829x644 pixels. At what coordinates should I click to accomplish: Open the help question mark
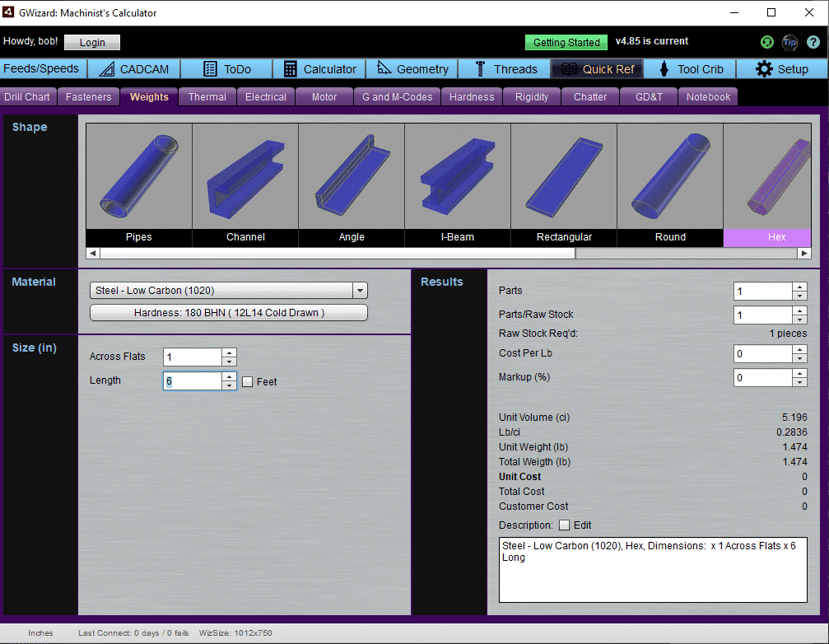(x=813, y=42)
